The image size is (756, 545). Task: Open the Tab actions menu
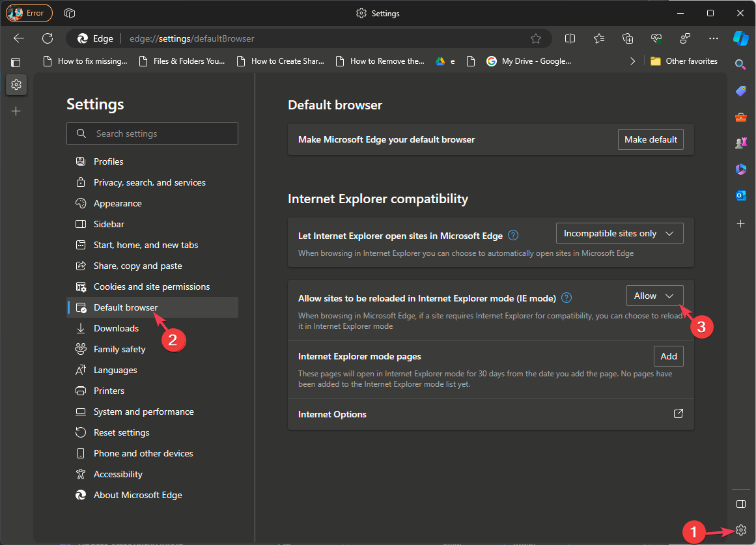[x=69, y=12]
